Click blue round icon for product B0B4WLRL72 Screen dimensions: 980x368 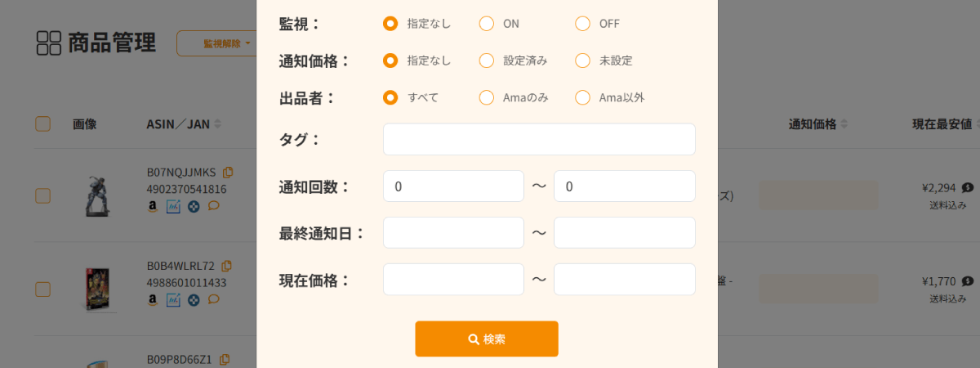click(x=194, y=299)
